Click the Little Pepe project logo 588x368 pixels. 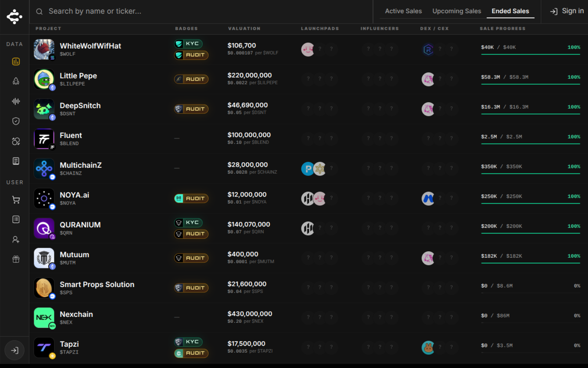(44, 79)
